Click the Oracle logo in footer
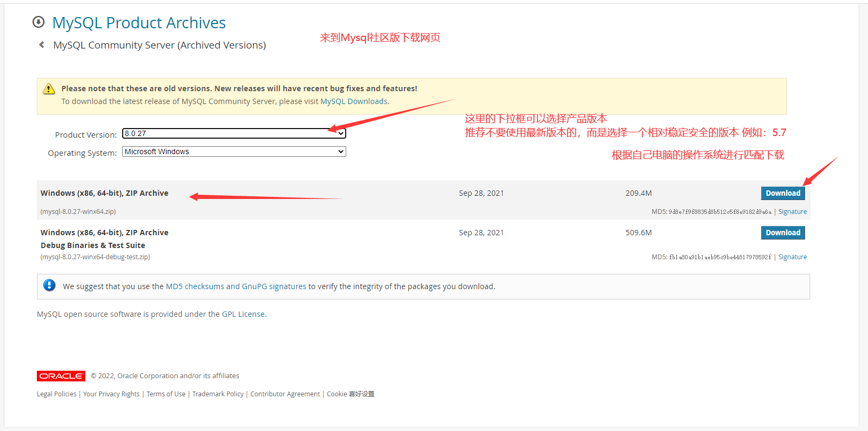The image size is (868, 431). click(61, 376)
